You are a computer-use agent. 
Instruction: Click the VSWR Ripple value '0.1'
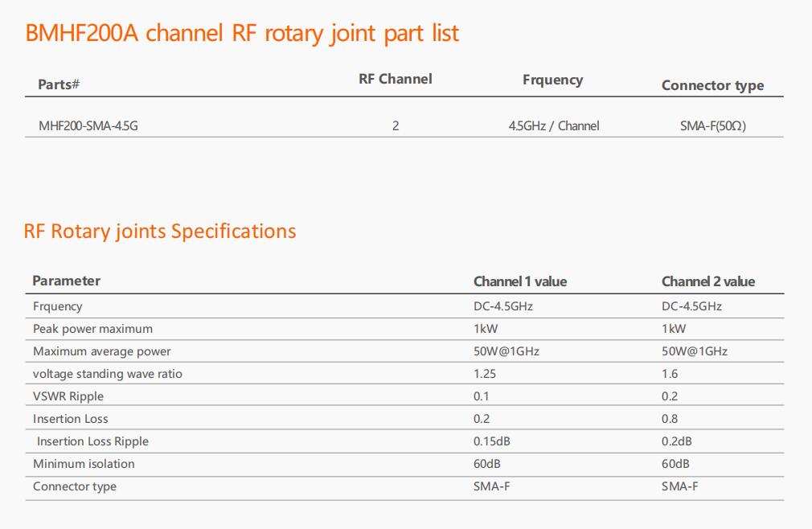[x=481, y=396]
